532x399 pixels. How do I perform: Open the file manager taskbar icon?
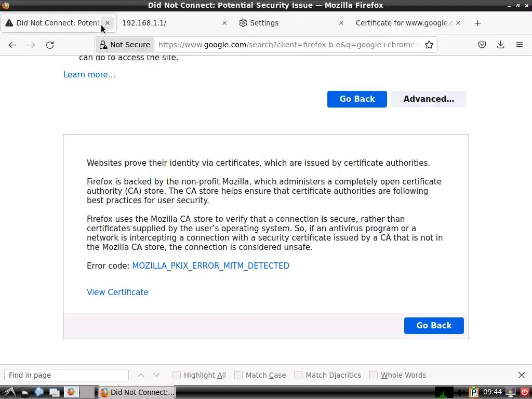[x=24, y=393]
